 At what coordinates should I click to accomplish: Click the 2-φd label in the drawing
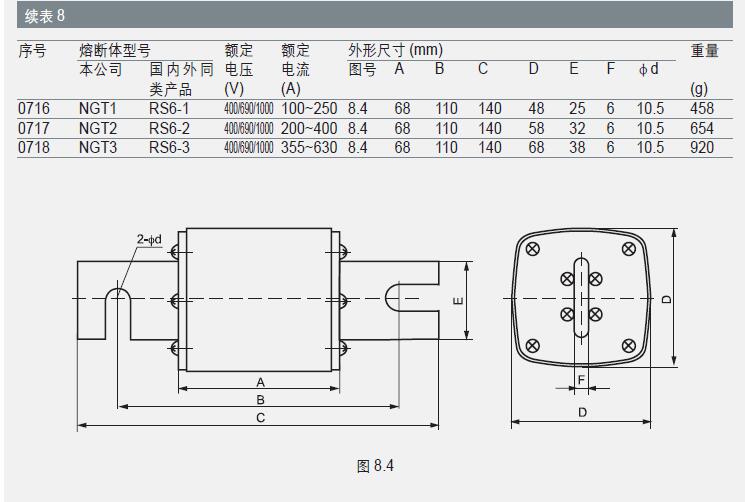click(x=149, y=239)
